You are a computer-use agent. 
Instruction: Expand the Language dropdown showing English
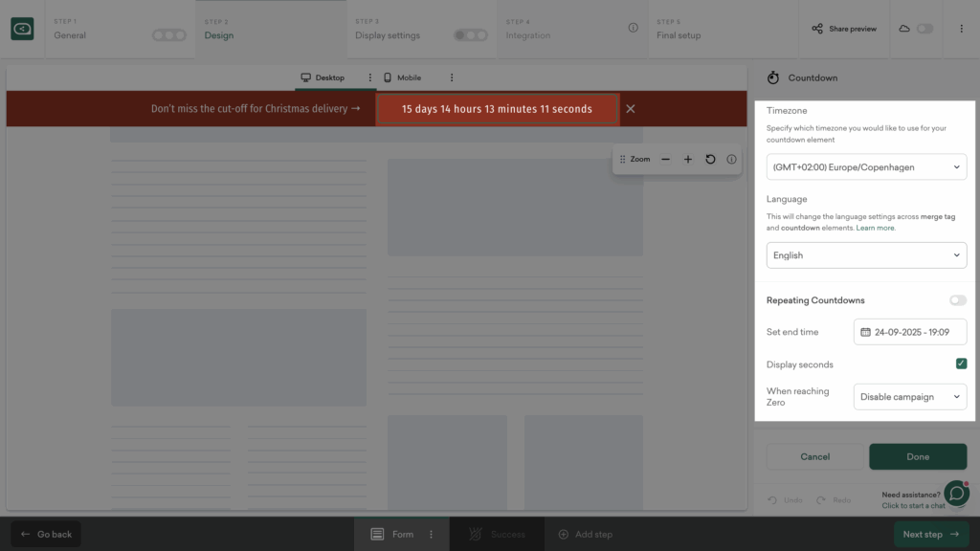click(x=866, y=255)
